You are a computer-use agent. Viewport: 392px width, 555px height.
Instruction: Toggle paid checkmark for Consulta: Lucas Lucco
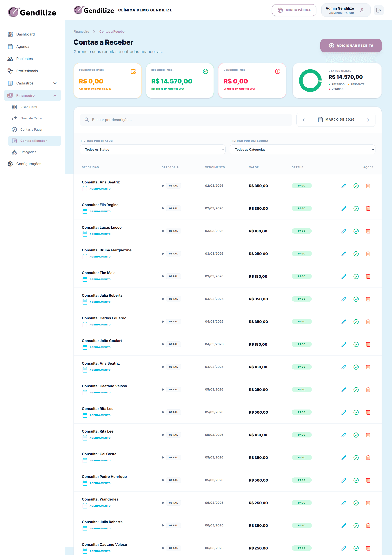pos(356,231)
